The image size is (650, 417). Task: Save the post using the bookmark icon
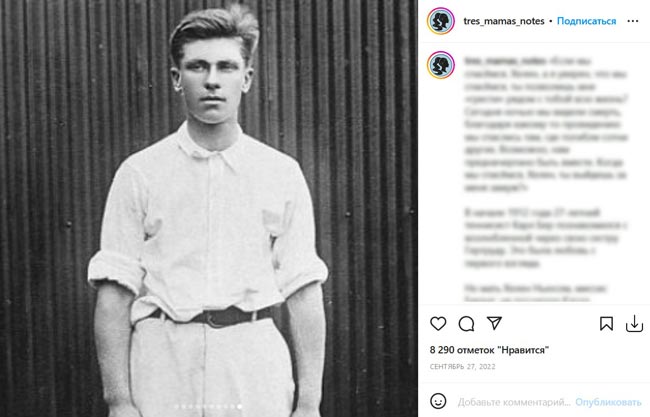pyautogui.click(x=606, y=324)
